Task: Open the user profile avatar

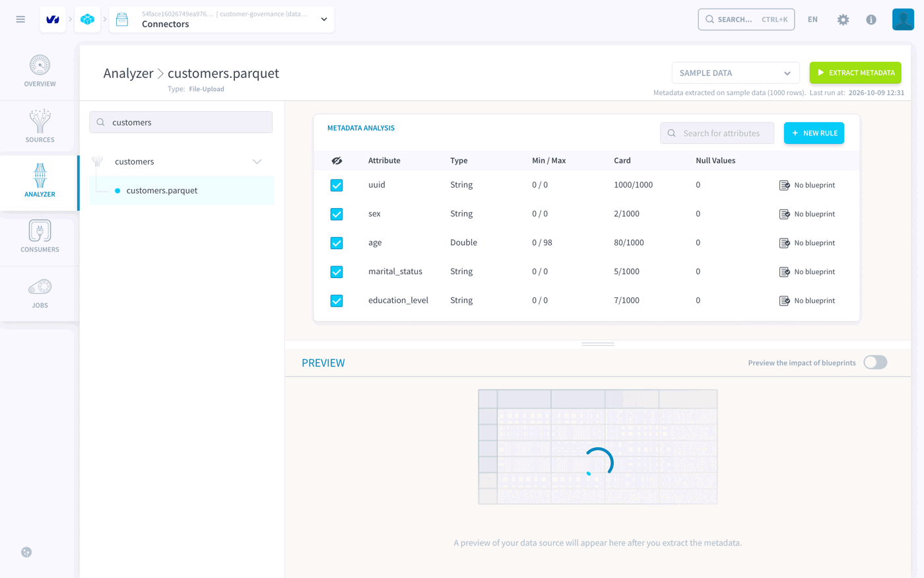Action: pos(903,20)
